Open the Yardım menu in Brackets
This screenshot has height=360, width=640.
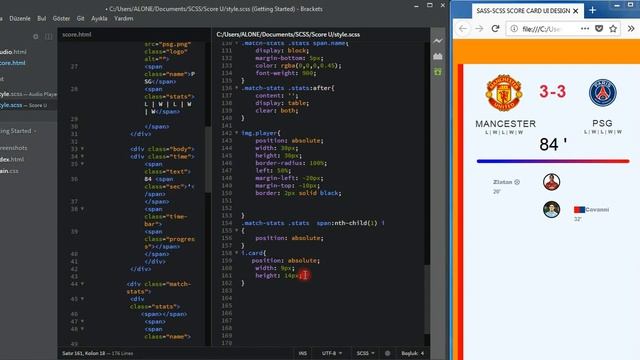click(124, 18)
